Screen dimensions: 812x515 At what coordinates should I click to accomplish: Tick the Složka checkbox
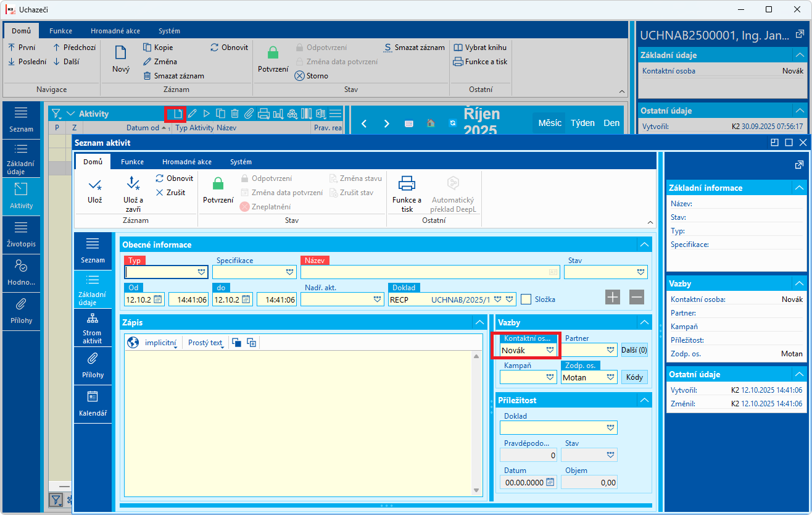pyautogui.click(x=526, y=299)
